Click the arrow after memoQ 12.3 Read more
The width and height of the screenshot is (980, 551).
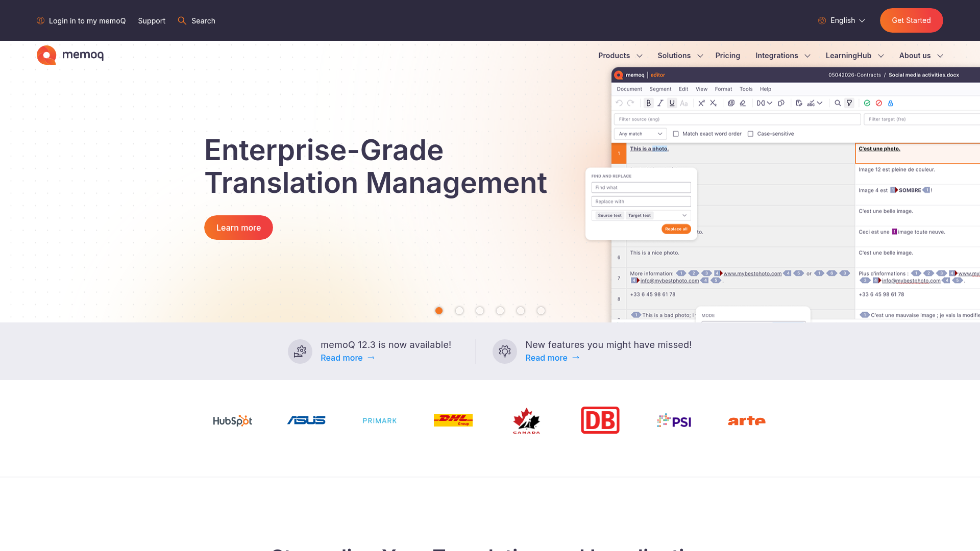371,358
